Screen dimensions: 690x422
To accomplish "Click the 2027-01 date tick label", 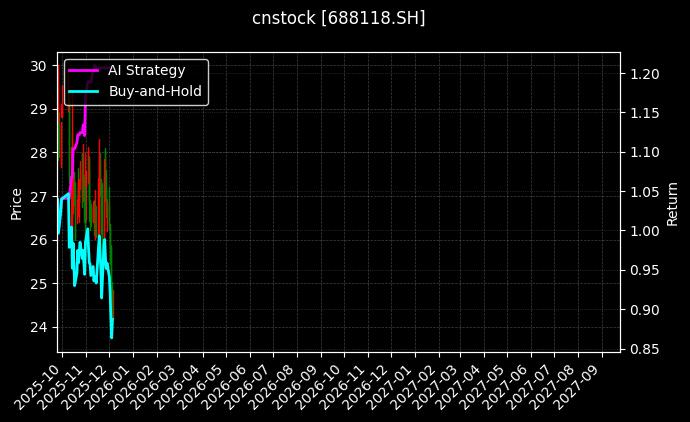I will pos(397,384).
